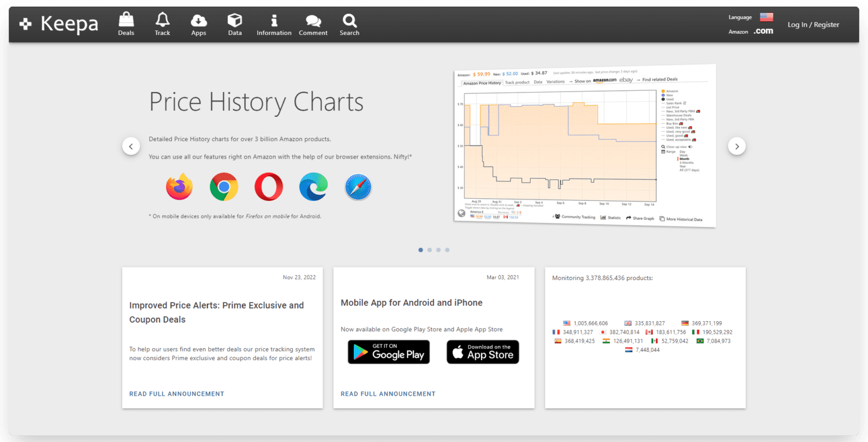The image size is (868, 442).
Task: Open the Language flag selector
Action: click(767, 17)
